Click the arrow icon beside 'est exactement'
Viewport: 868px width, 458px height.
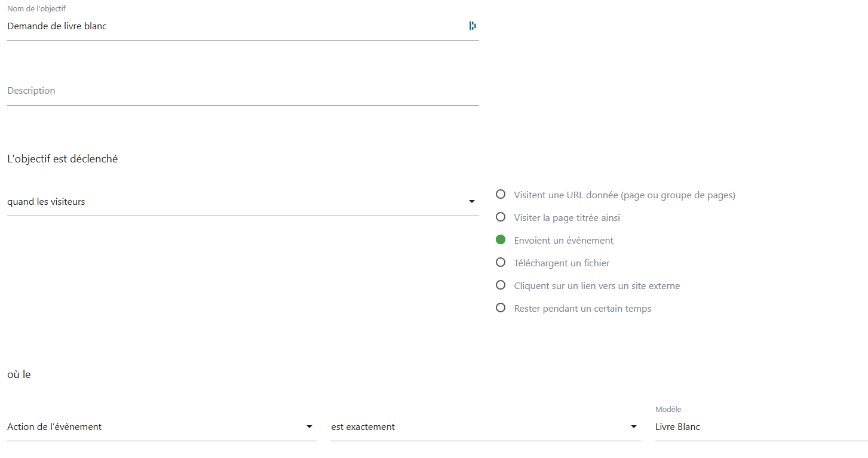click(633, 427)
